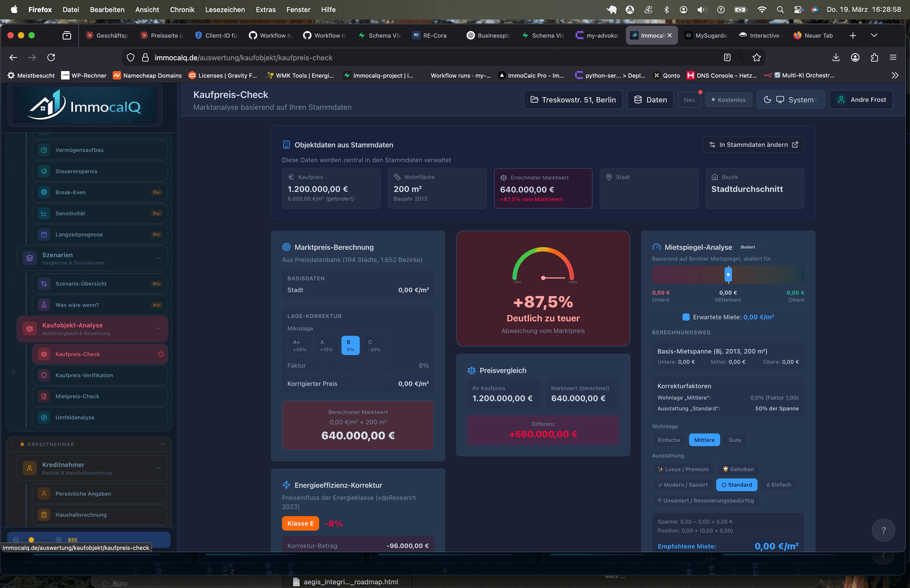Go back with the browser back arrow
The image size is (910, 588).
(13, 57)
